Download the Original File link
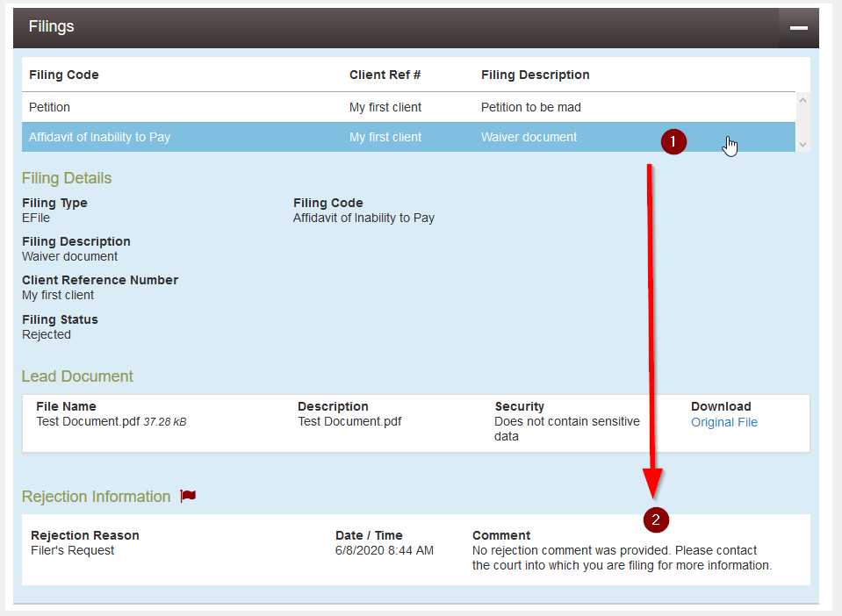Viewport: 842px width, 616px height. point(723,422)
